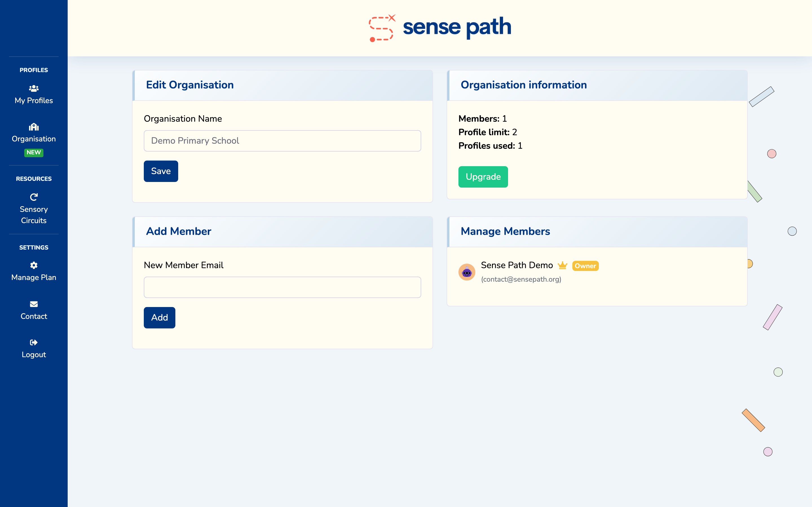Click the Add button to invite a member

click(x=159, y=317)
